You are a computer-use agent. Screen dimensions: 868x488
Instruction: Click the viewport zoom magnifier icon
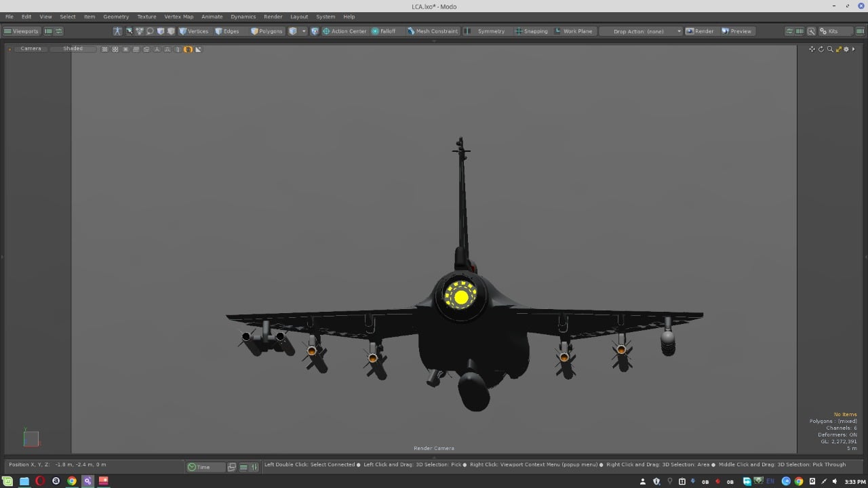829,49
